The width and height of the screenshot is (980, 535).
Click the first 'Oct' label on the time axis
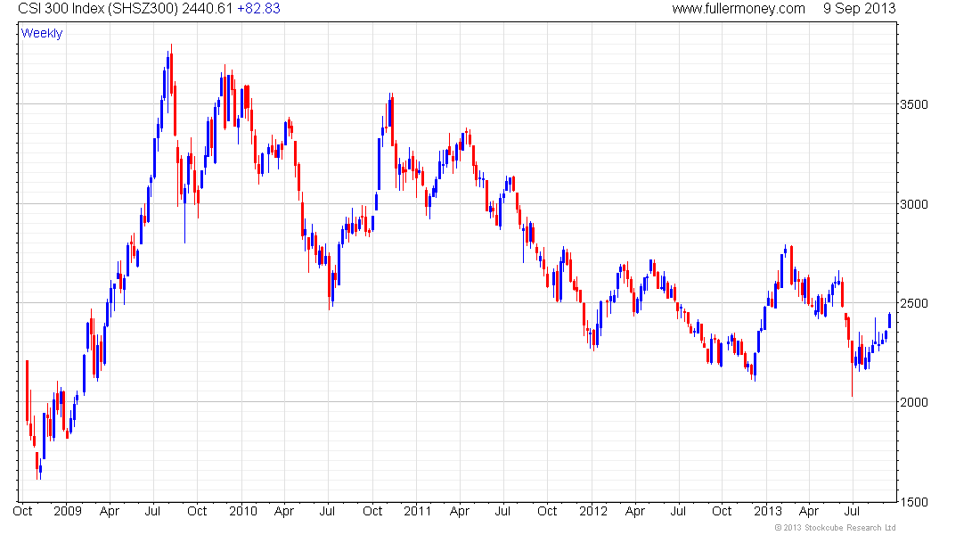(x=22, y=511)
